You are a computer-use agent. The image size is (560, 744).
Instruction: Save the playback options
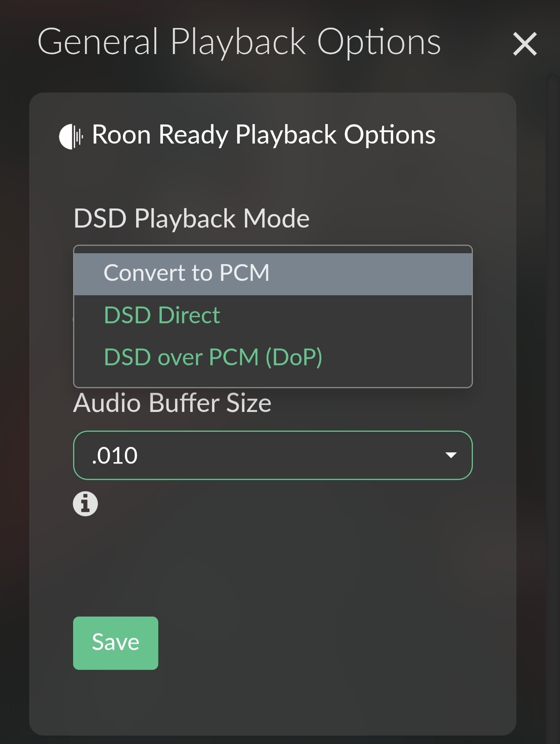(115, 643)
